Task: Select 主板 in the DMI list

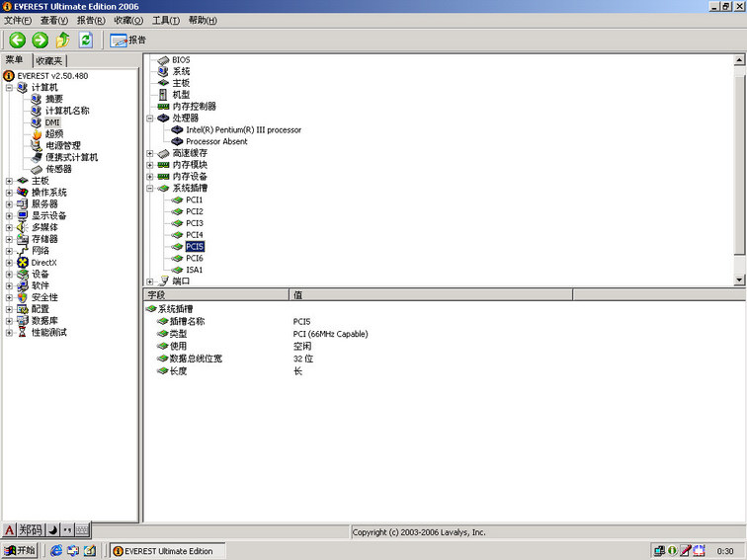Action: point(181,83)
